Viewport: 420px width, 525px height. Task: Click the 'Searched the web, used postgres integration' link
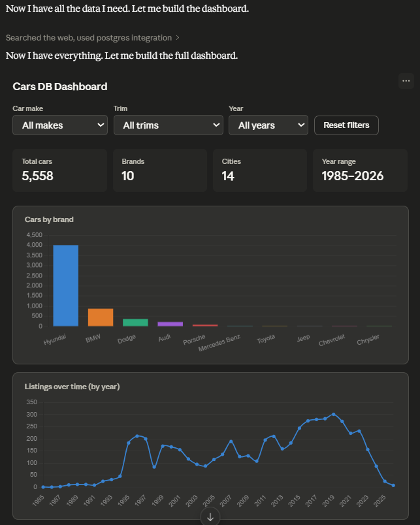coord(89,38)
